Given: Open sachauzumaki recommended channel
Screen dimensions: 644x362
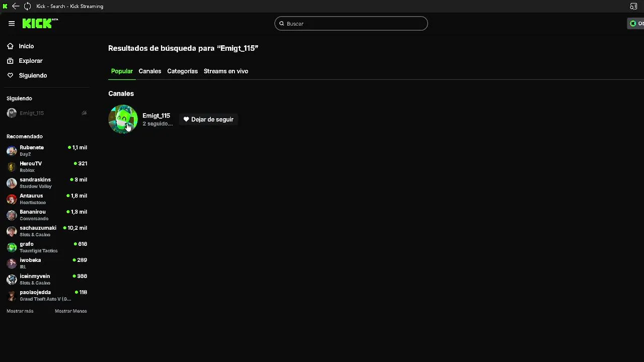Looking at the screenshot, I should point(46,231).
